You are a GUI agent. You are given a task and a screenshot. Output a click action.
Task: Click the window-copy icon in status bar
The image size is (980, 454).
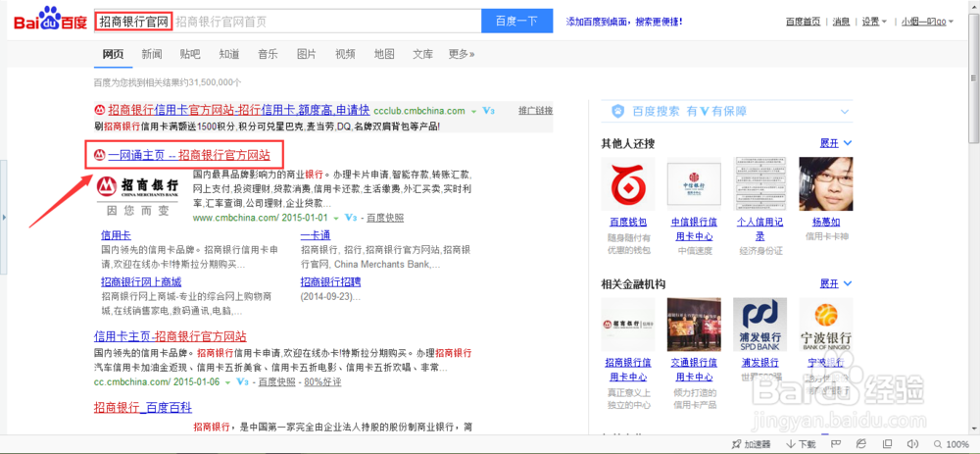point(887,444)
